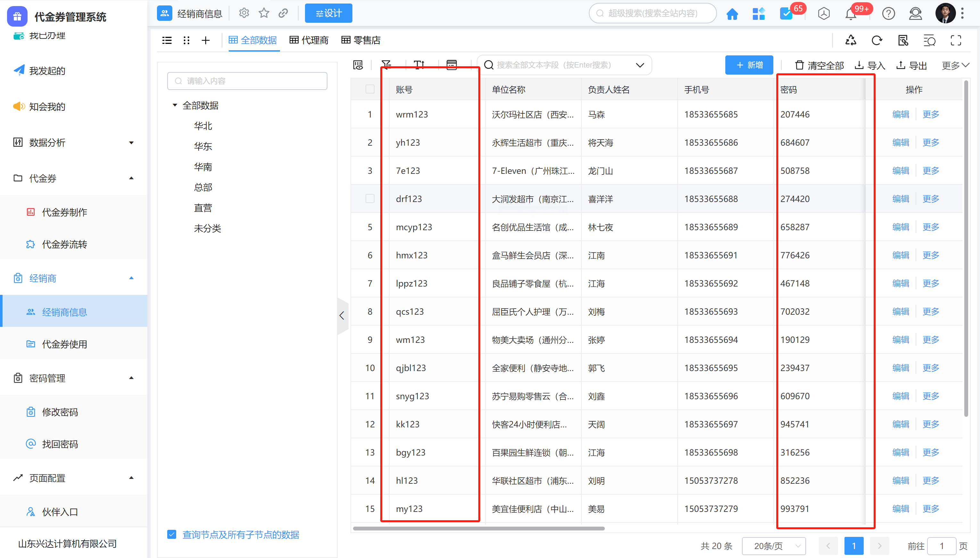Click the home icon in the top bar
This screenshot has height=558, width=980.
pos(732,14)
